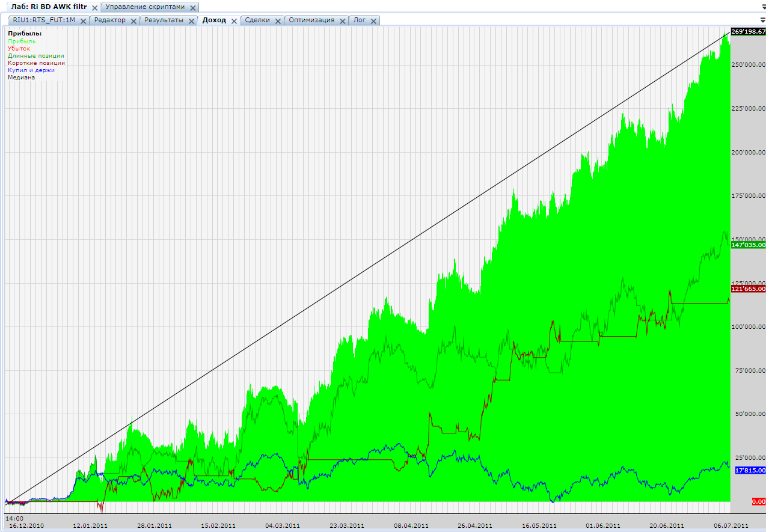Click the Медиана legend entry
The width and height of the screenshot is (766, 532).
tap(22, 77)
